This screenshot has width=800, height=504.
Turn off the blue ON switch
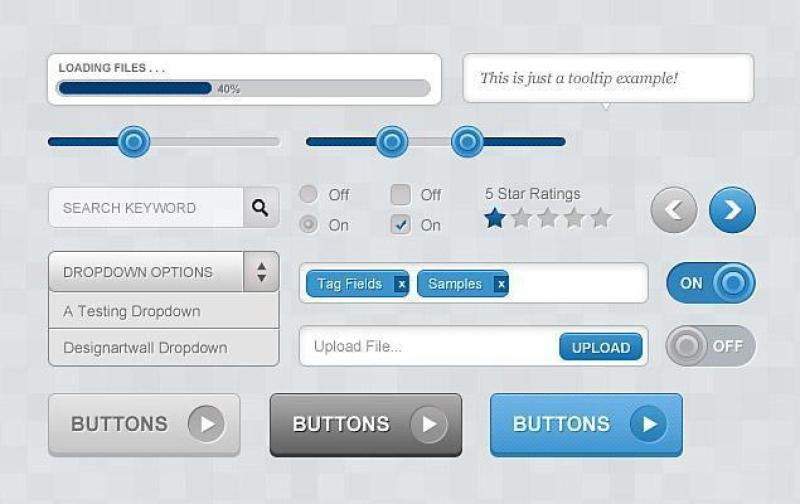(x=711, y=283)
